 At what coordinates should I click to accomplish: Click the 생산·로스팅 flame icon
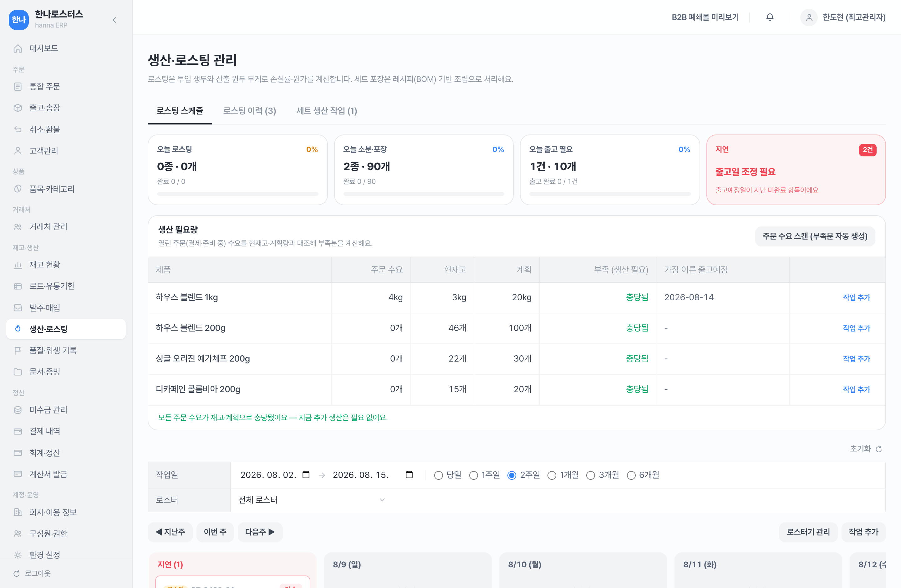[x=18, y=329]
